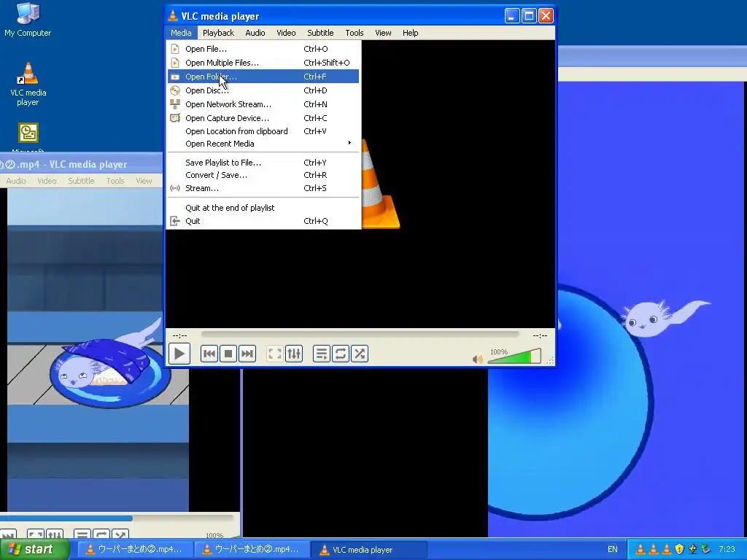The height and width of the screenshot is (560, 747).
Task: Switch to VLC media player taskbar item
Action: (x=369, y=550)
